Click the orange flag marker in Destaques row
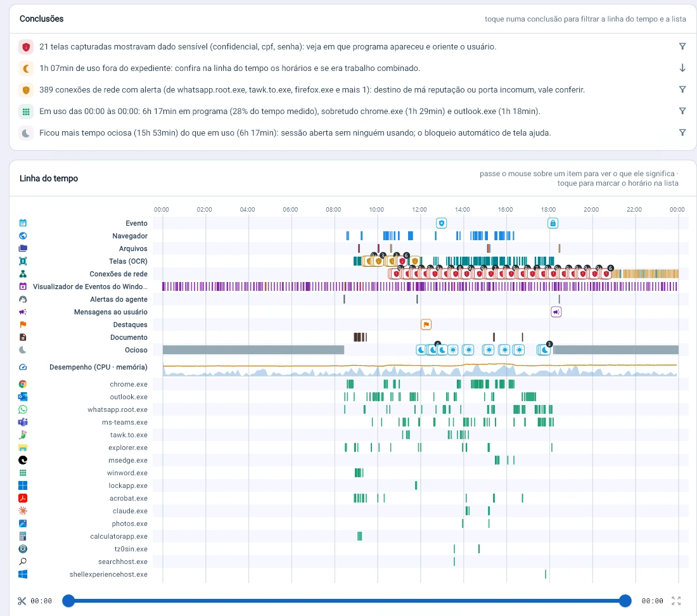The image size is (697, 616). tap(426, 325)
